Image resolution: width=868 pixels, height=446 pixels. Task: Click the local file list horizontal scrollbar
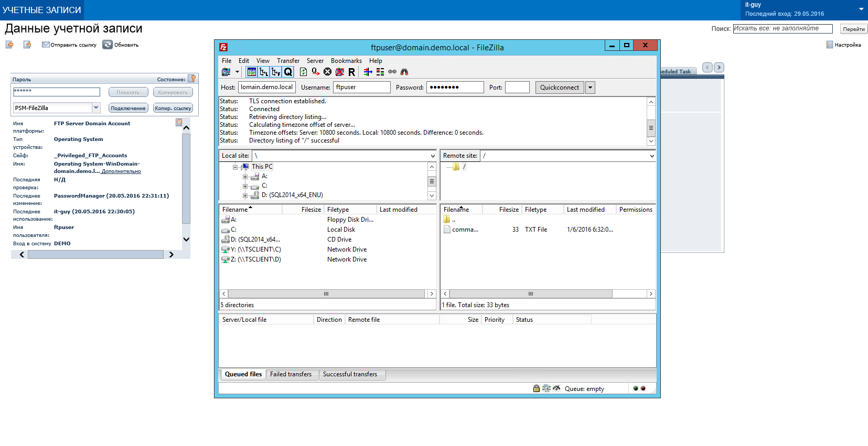coord(326,294)
